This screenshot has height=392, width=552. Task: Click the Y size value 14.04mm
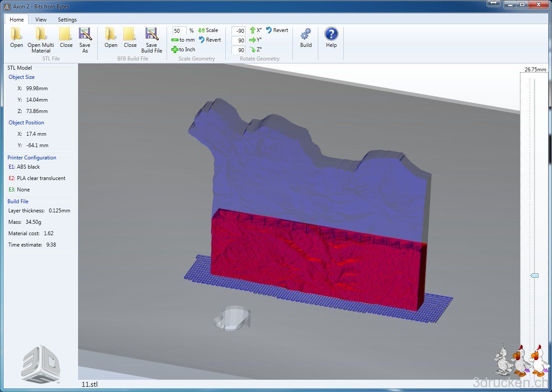(x=37, y=100)
